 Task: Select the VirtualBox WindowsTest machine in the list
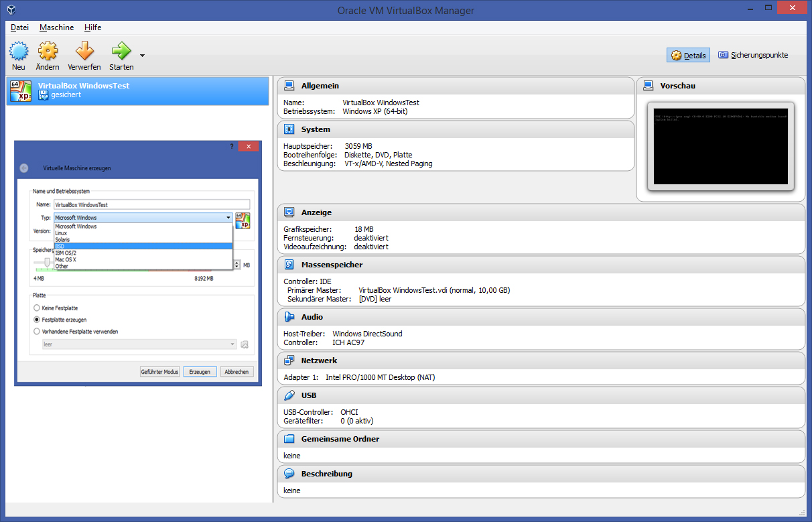[x=137, y=90]
